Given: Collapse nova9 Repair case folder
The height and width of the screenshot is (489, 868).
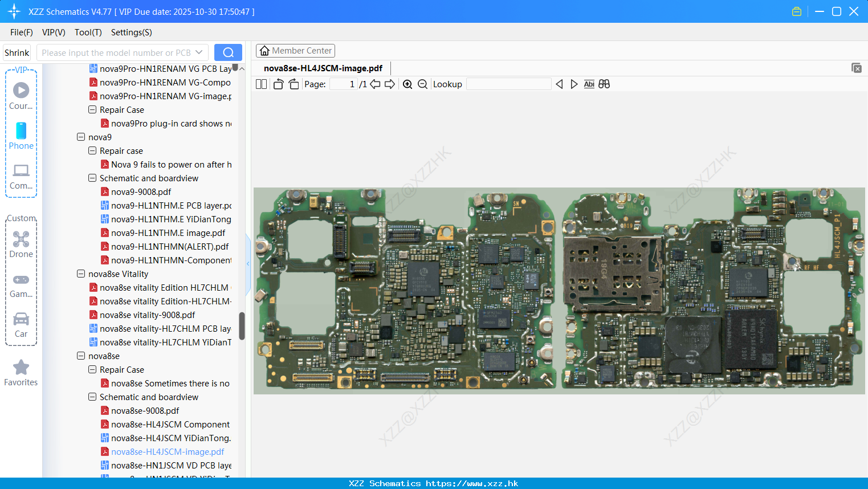Looking at the screenshot, I should (92, 150).
